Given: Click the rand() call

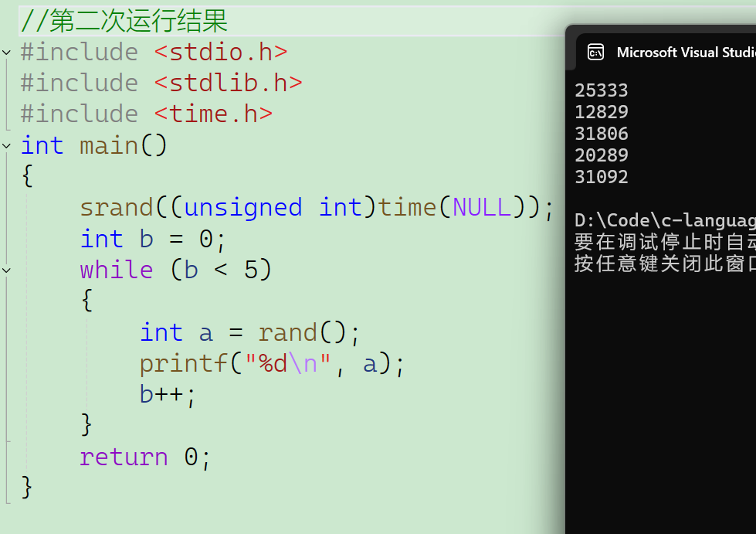Looking at the screenshot, I should (301, 332).
